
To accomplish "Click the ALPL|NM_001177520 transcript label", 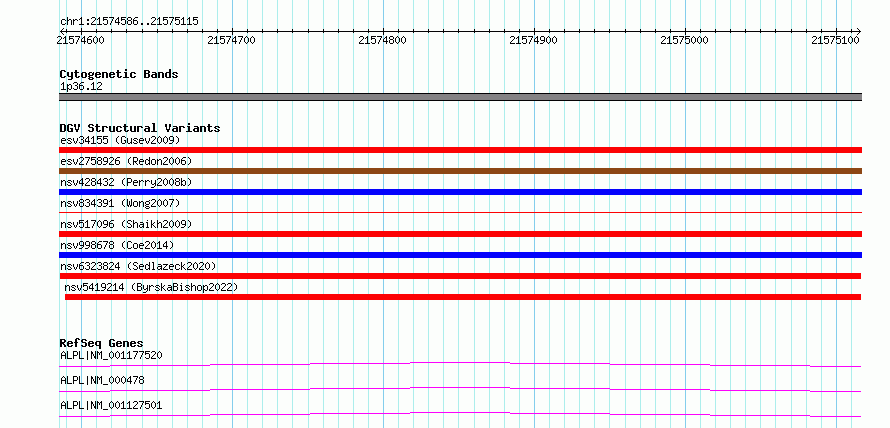I will (111, 355).
